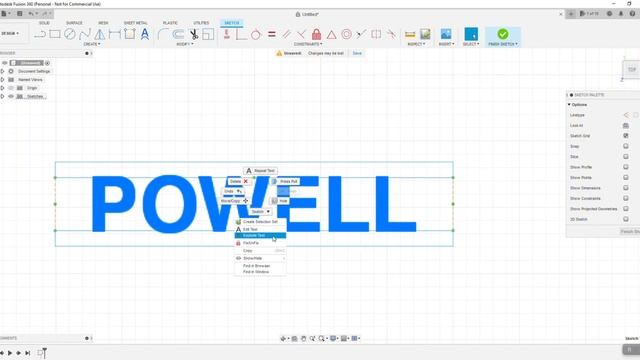Choose Explode Text from context menu
The width and height of the screenshot is (640, 360).
(260, 236)
